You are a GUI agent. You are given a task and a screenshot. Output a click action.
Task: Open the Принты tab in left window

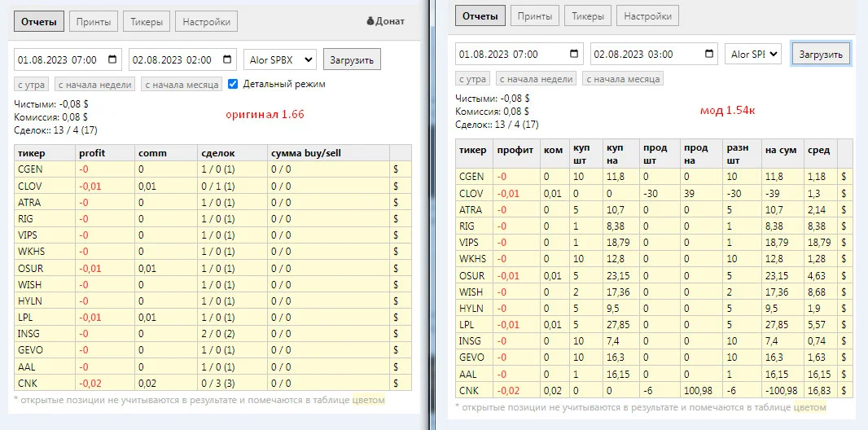tap(94, 22)
